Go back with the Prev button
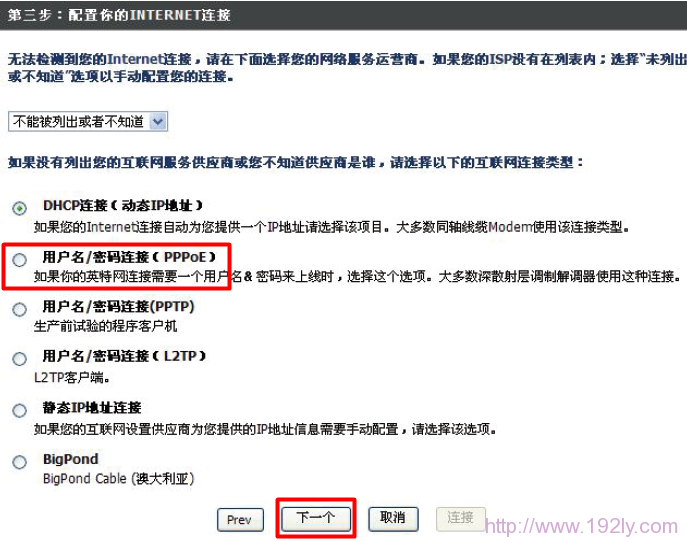 [240, 520]
